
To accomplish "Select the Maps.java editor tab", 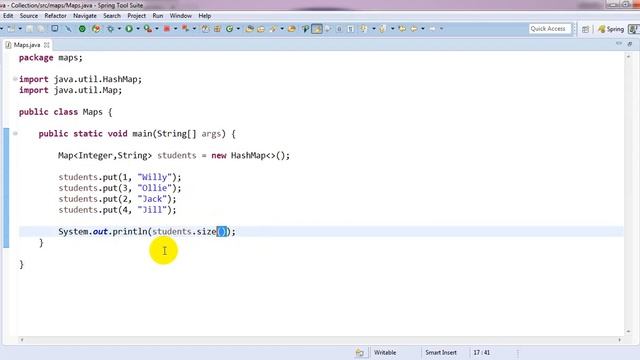I will point(27,45).
